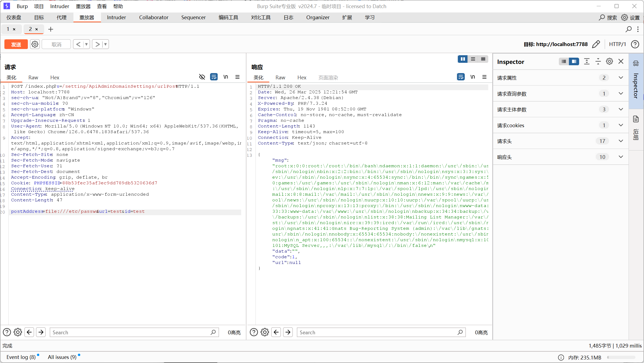Toggle show newline \n in request pane

[225, 77]
